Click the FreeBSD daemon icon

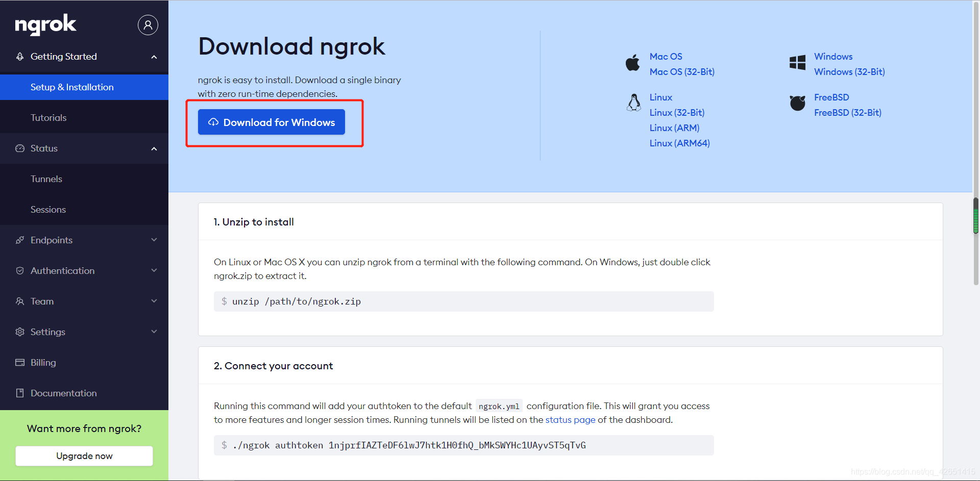pyautogui.click(x=797, y=103)
